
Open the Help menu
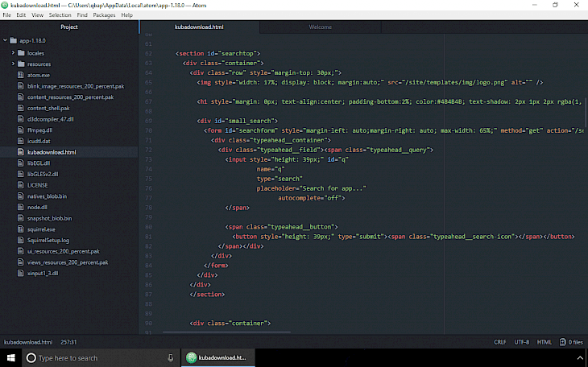126,15
